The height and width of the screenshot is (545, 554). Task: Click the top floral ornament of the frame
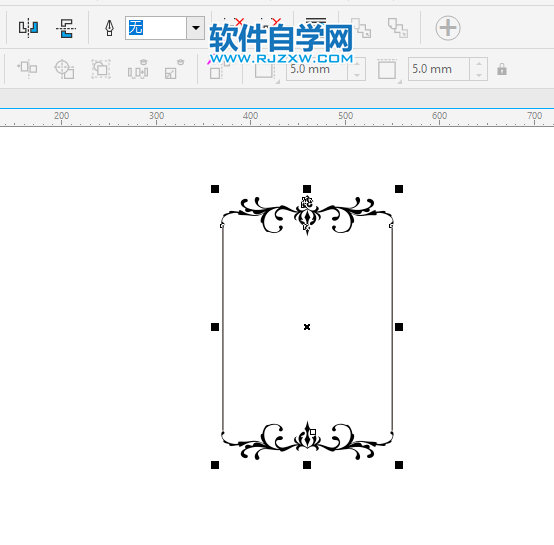point(307,215)
